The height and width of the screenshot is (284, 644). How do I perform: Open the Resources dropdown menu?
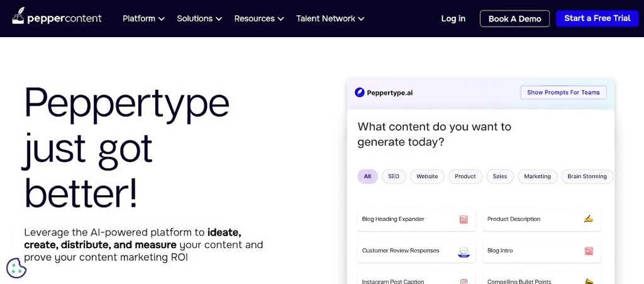(x=259, y=18)
